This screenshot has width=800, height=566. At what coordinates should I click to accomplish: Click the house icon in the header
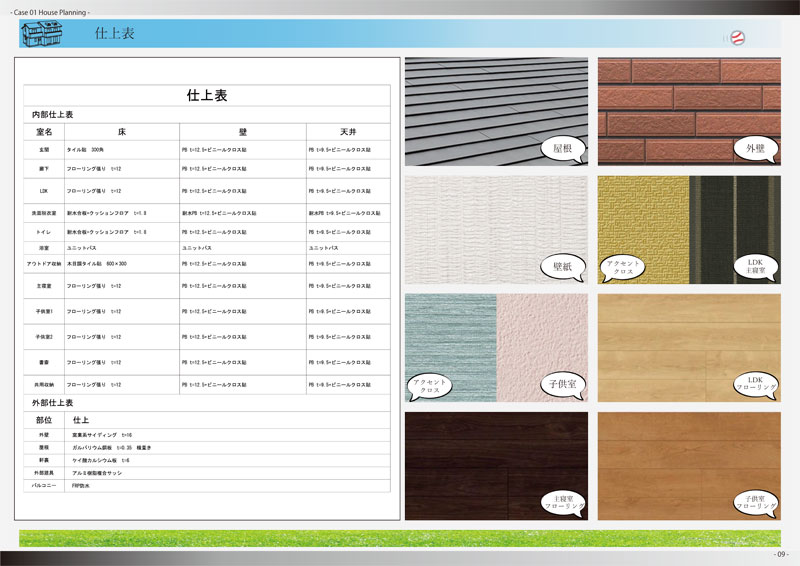(44, 34)
